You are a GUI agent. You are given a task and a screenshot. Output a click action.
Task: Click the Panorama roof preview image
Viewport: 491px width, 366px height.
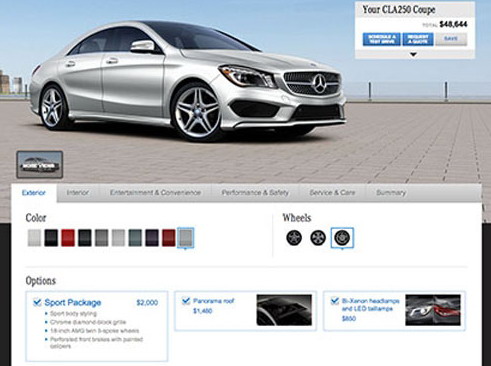point(284,310)
